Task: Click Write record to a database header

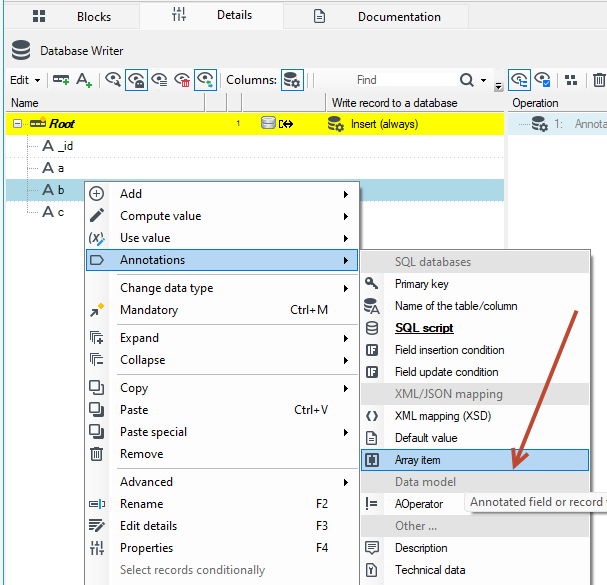Action: pos(415,103)
